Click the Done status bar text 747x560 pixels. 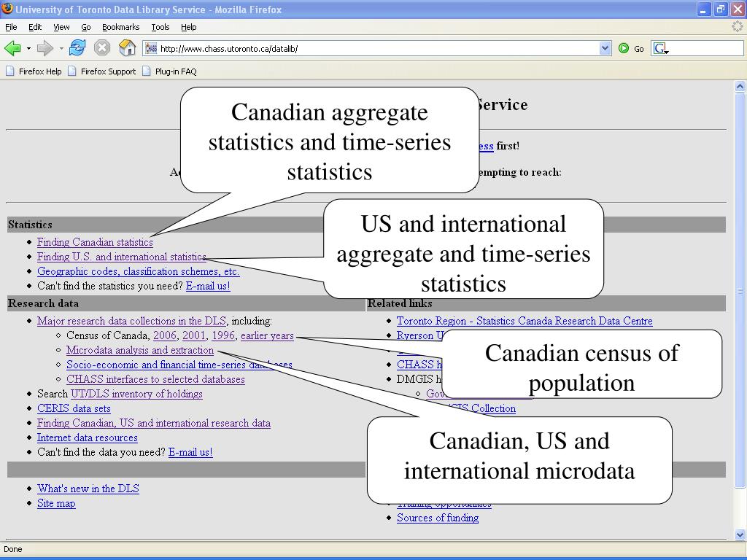point(13,549)
